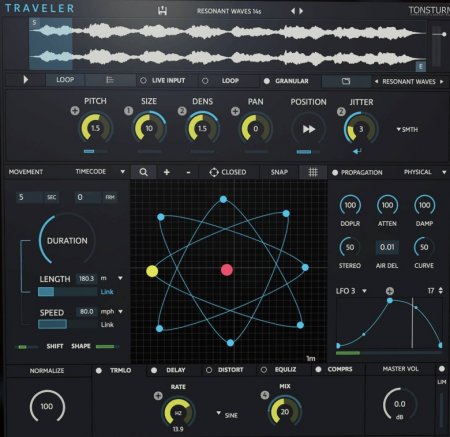The image size is (450, 437).
Task: Enable the EQULIZ effect
Action: [264, 370]
